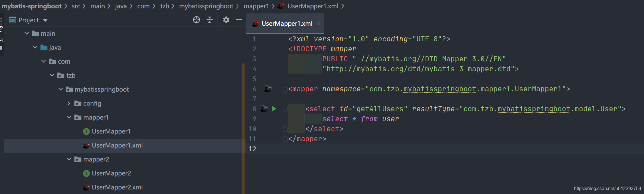Fold the mapper tag on line 6
This screenshot has width=644, height=194.
[285, 89]
